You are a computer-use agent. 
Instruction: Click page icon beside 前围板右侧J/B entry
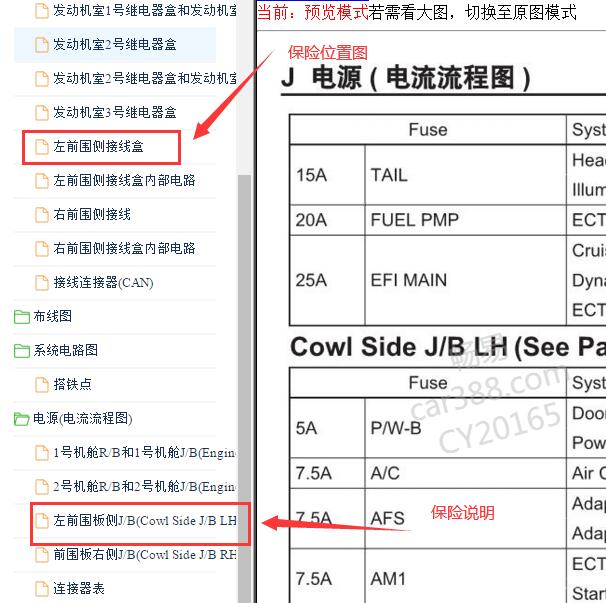coord(42,555)
